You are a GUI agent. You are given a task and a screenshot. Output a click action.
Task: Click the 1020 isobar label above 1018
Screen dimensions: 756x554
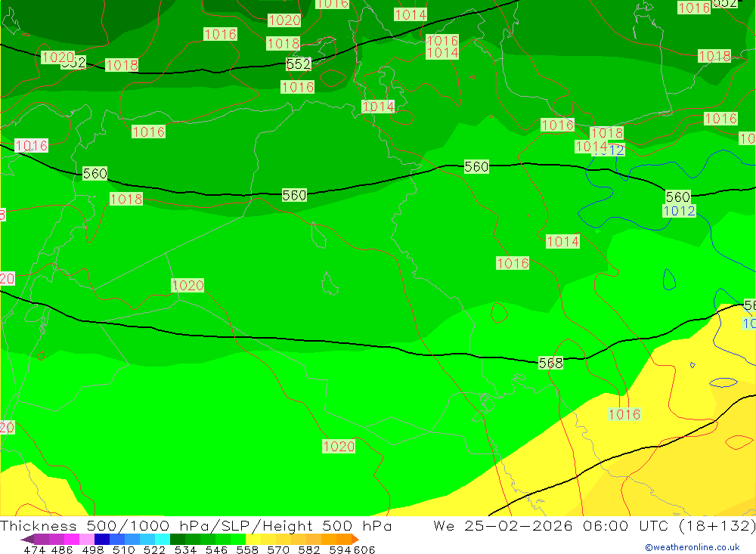coord(284,20)
